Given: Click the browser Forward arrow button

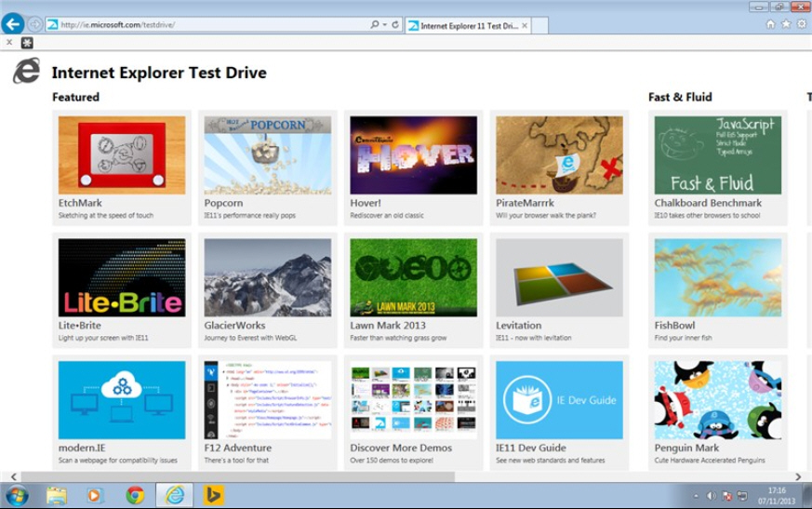Looking at the screenshot, I should [x=34, y=24].
